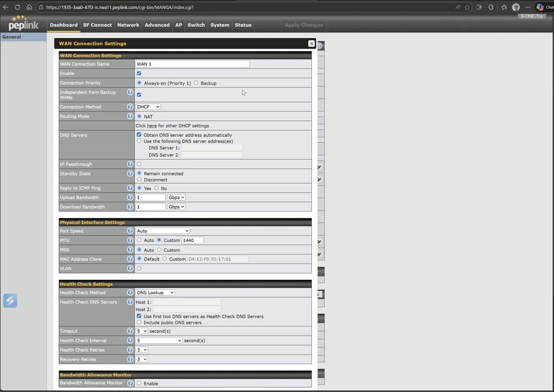
Task: Open Health Check Method help icon
Action: 130,293
